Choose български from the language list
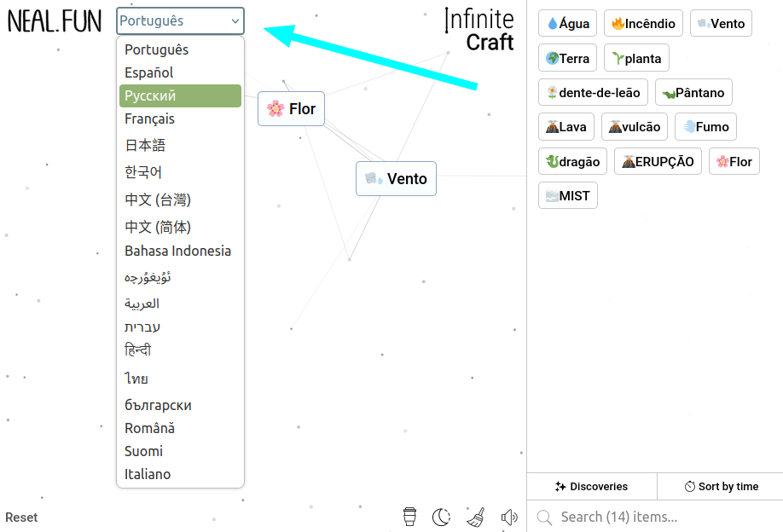The height and width of the screenshot is (532, 783). (x=180, y=405)
